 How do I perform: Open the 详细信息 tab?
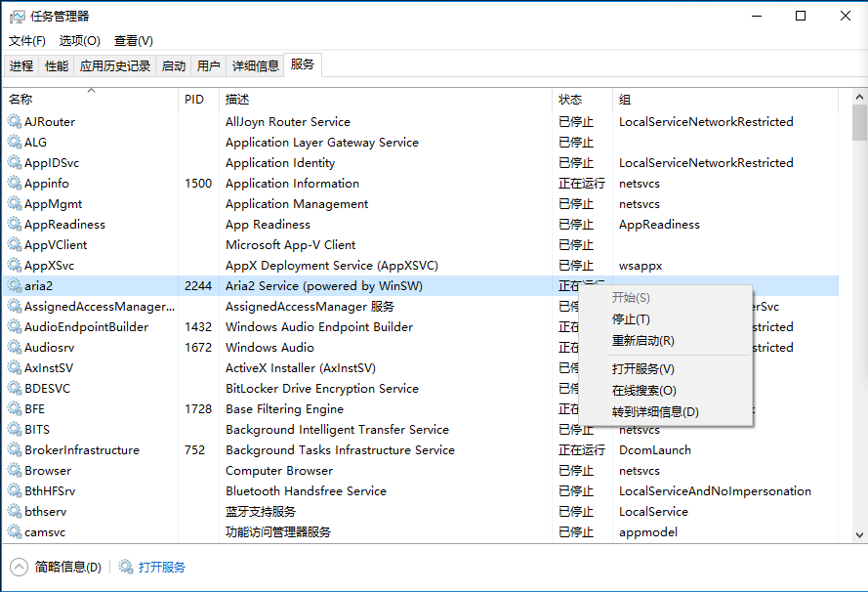point(255,66)
